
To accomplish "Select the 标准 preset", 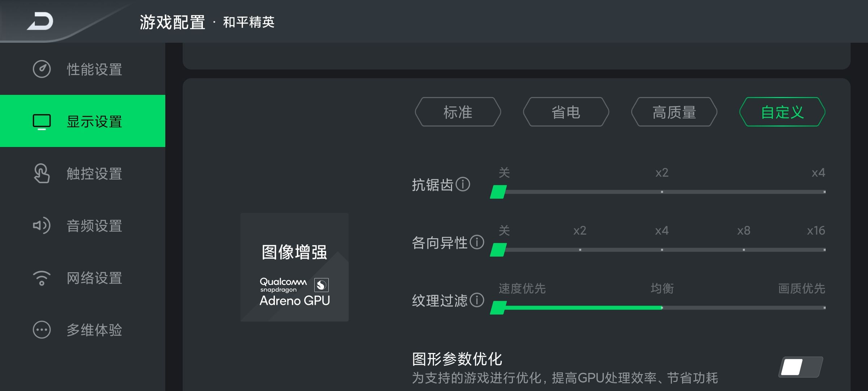I will pyautogui.click(x=458, y=112).
